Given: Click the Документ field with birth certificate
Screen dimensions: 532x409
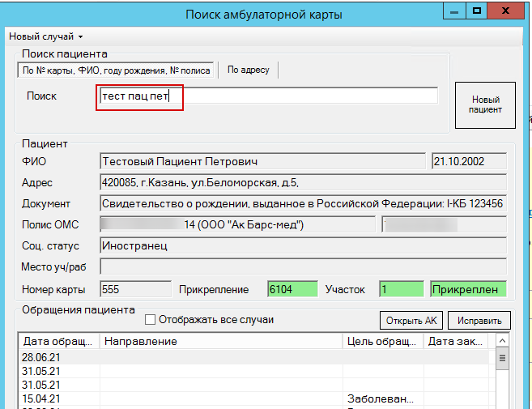Looking at the screenshot, I should [x=303, y=203].
